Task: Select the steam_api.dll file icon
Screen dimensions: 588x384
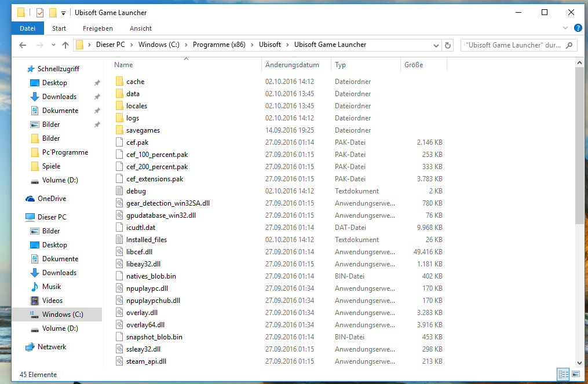Action: click(x=119, y=361)
